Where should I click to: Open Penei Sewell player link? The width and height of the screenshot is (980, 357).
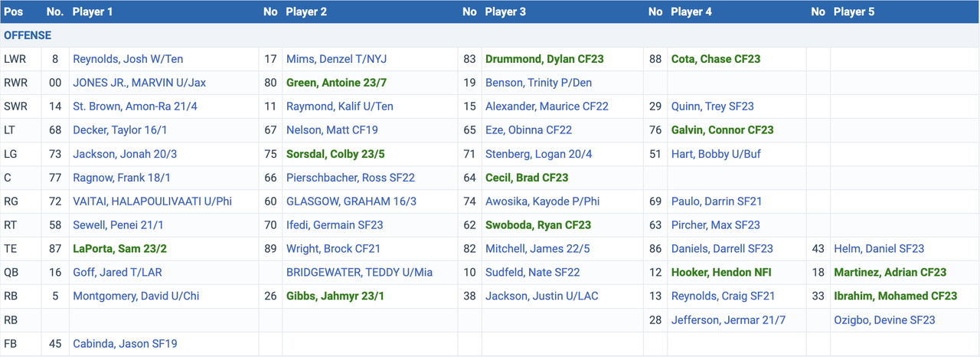tap(118, 224)
